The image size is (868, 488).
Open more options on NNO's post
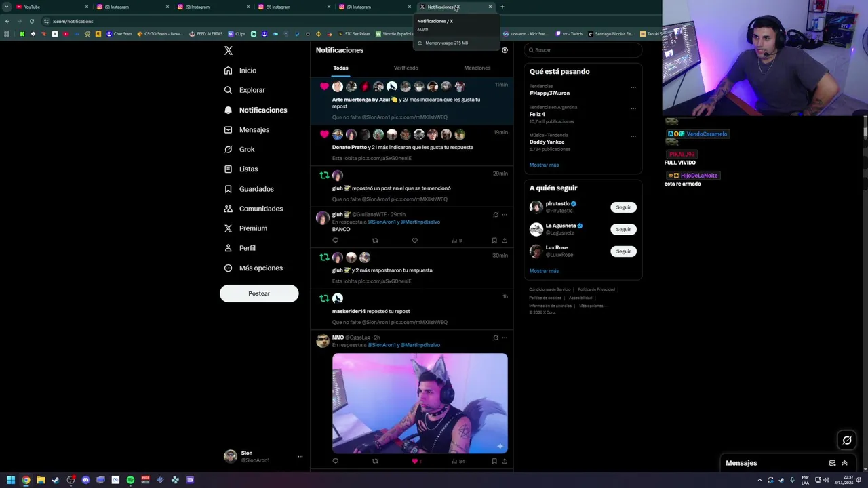click(x=505, y=338)
